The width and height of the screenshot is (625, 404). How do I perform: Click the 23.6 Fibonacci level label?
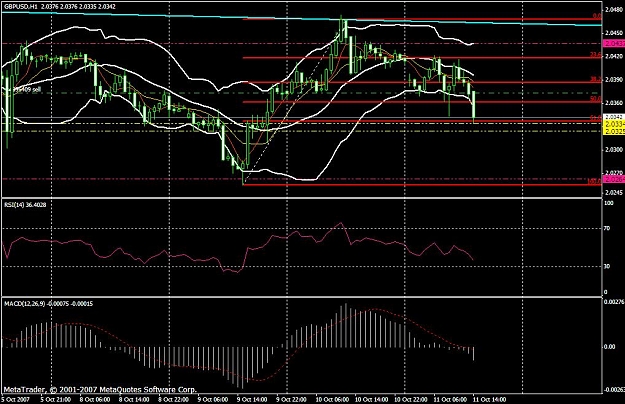point(596,55)
